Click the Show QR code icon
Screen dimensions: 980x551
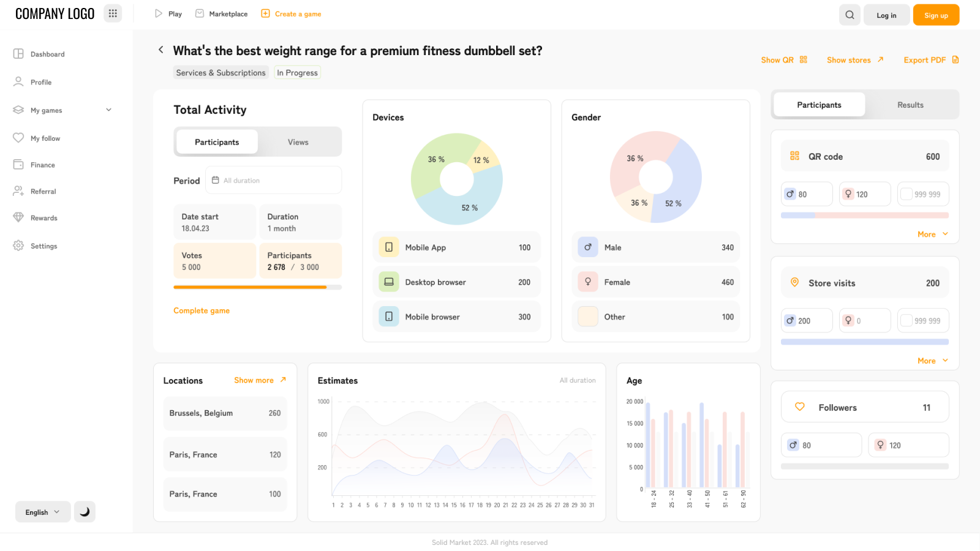point(803,60)
